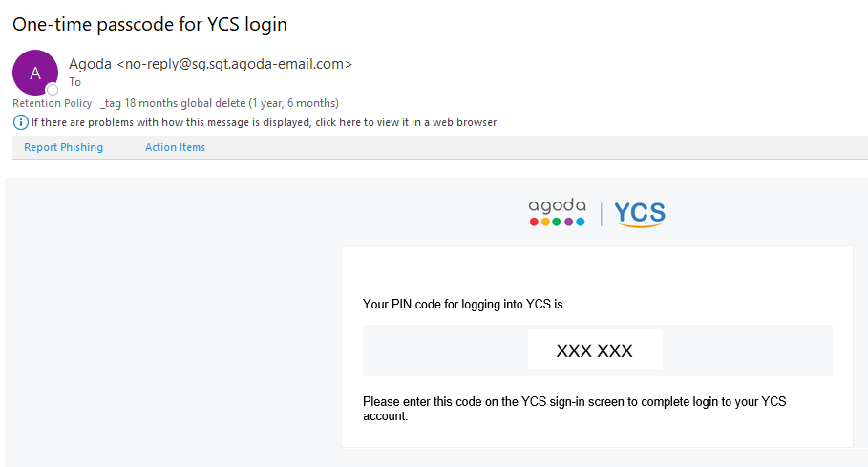Click the Retention Policy label
Viewport: 868px width, 467px height.
52,103
